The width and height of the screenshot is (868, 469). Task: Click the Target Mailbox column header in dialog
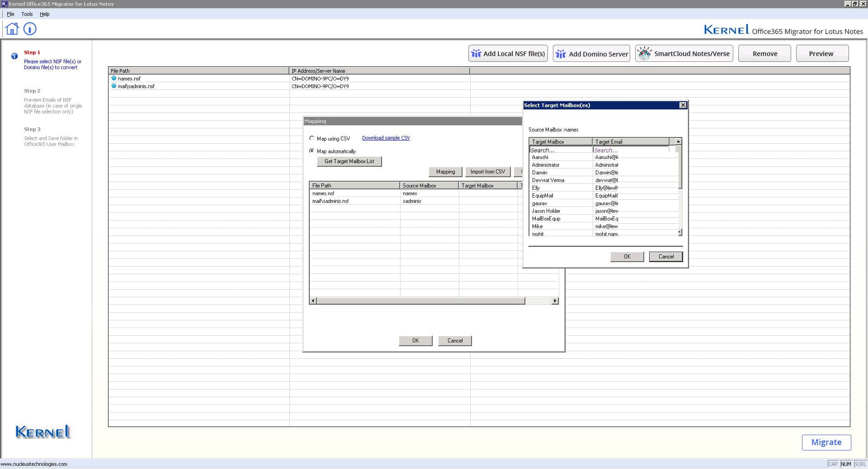(561, 142)
